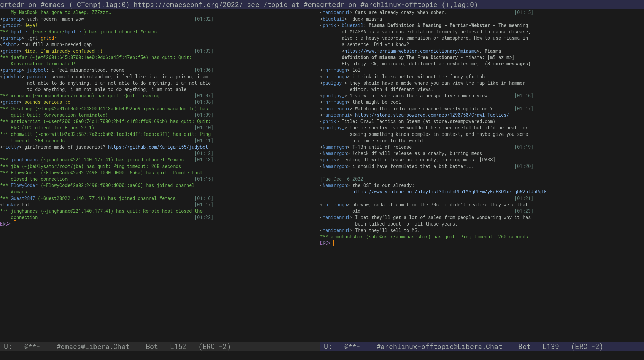Click the @**- status flags in left mode line
This screenshot has width=644, height=360.
coord(32,347)
